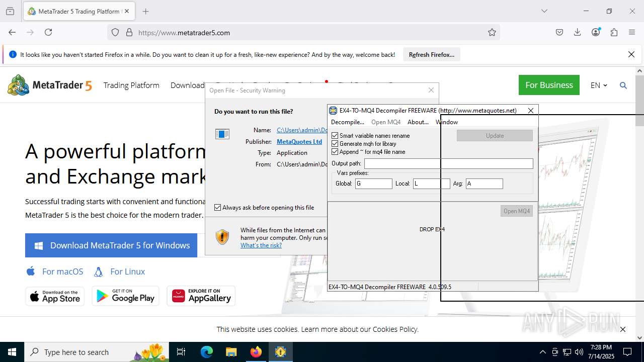This screenshot has height=362, width=644.
Task: Click the App Store badge
Action: [x=55, y=296]
